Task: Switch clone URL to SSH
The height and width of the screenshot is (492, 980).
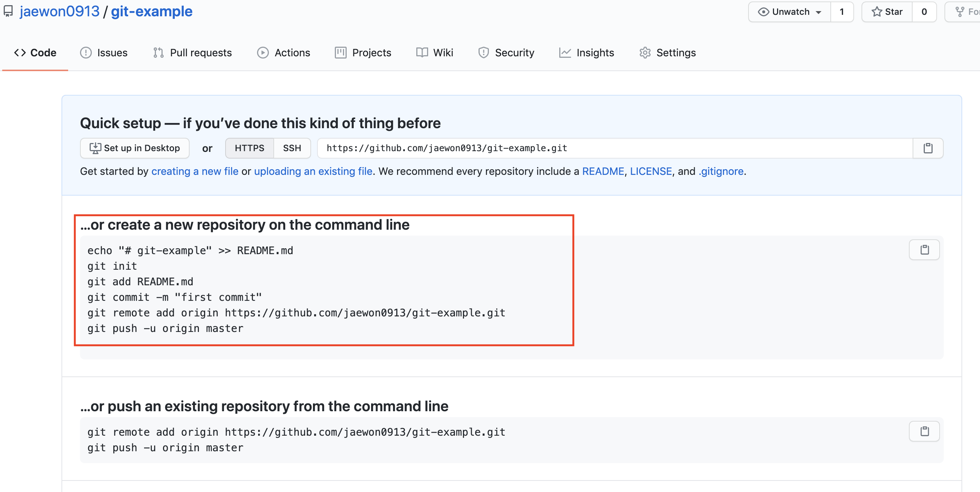Action: (292, 148)
